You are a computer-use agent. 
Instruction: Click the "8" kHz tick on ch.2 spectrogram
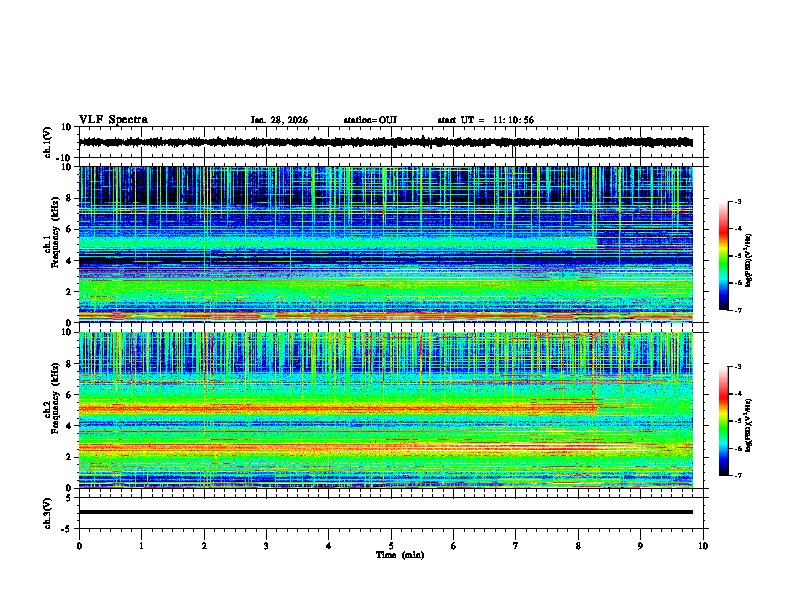point(69,364)
